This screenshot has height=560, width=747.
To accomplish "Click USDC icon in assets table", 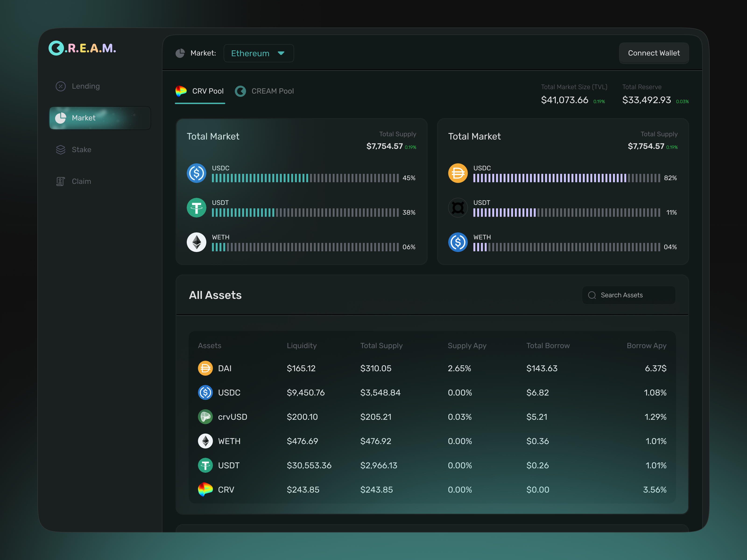I will 205,392.
